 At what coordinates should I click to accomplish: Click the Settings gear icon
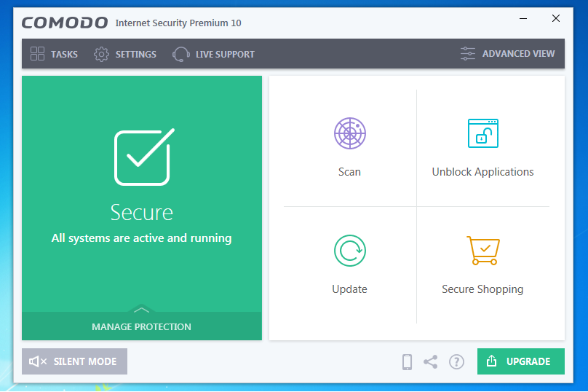(x=101, y=54)
